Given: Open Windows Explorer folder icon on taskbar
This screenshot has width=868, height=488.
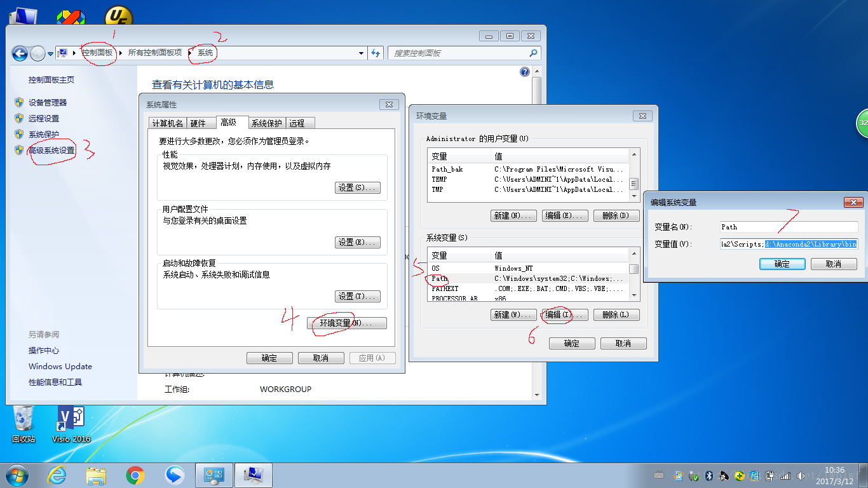Looking at the screenshot, I should tap(96, 475).
